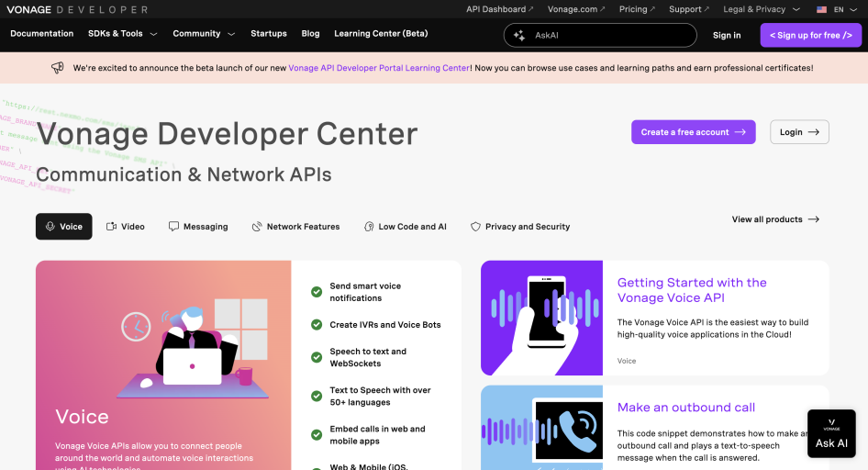Click external link arrow beside API Dashboard
This screenshot has width=868, height=470.
point(531,9)
